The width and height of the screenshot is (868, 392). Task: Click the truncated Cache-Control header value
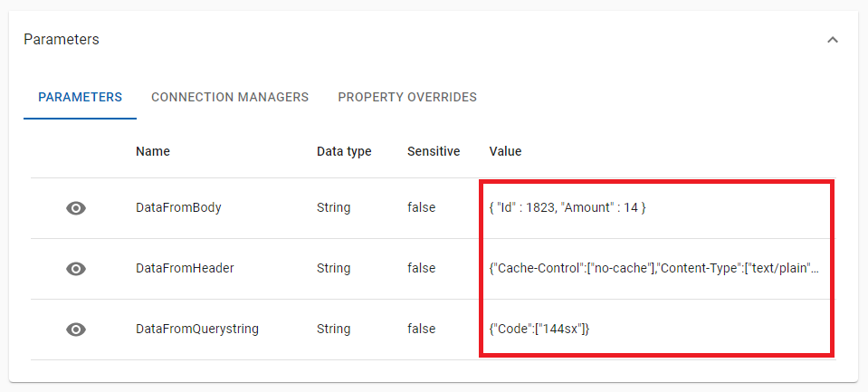654,269
